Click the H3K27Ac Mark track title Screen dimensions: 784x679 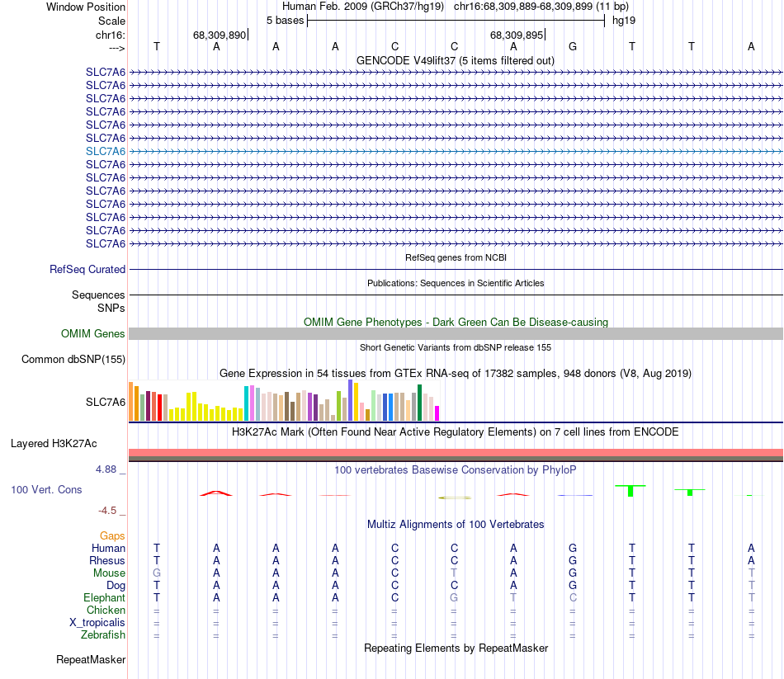pyautogui.click(x=456, y=432)
